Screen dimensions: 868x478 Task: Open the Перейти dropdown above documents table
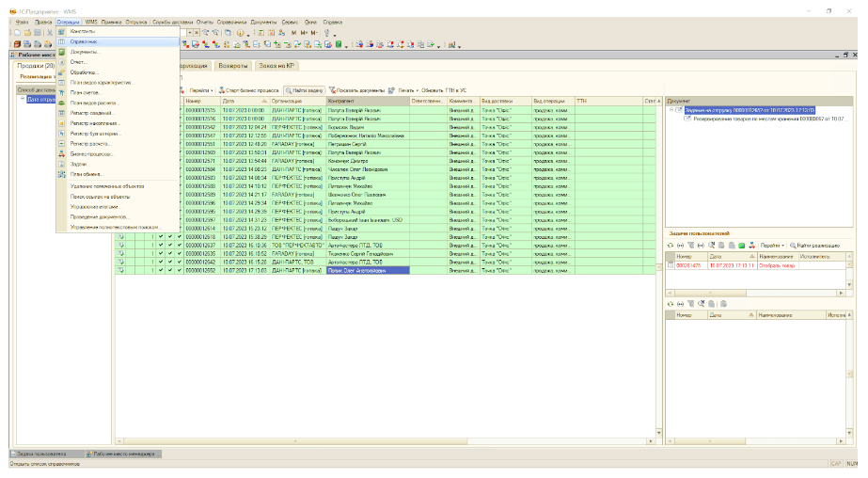tap(199, 90)
